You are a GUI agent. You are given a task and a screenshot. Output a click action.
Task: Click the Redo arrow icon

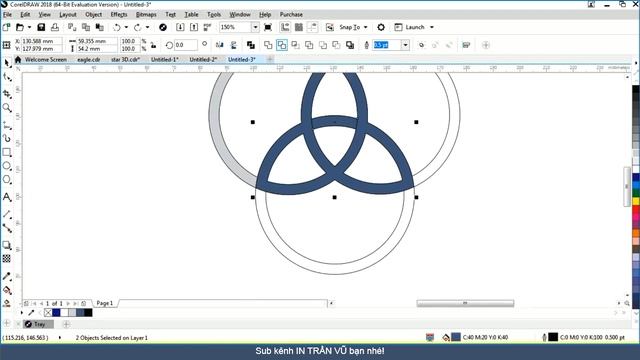[138, 27]
